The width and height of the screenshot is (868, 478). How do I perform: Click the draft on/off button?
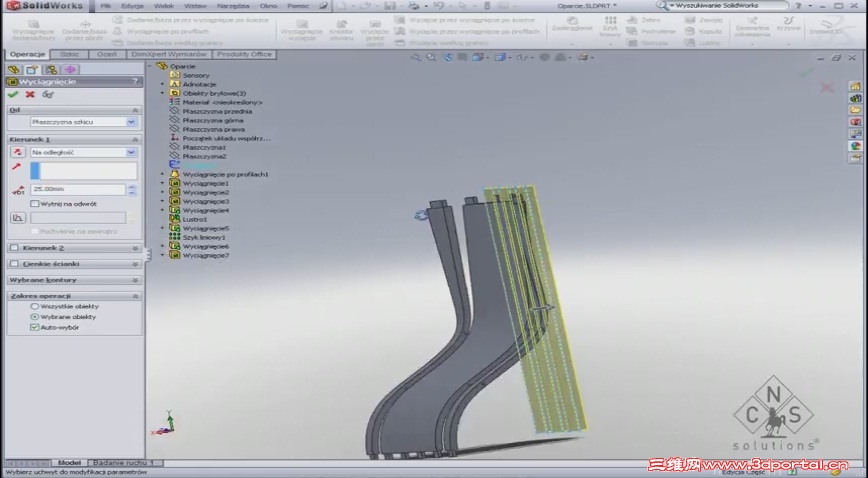(x=18, y=218)
